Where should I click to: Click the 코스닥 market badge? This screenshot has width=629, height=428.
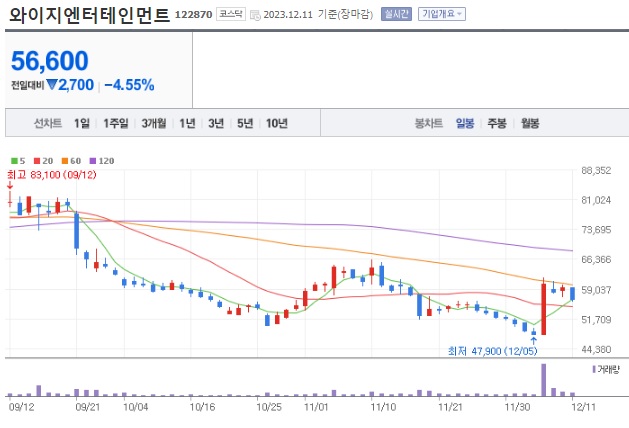231,14
